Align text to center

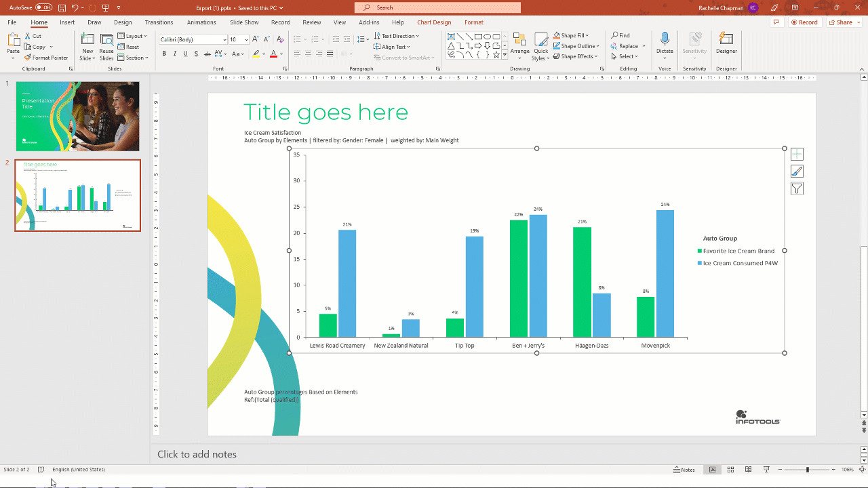[308, 54]
